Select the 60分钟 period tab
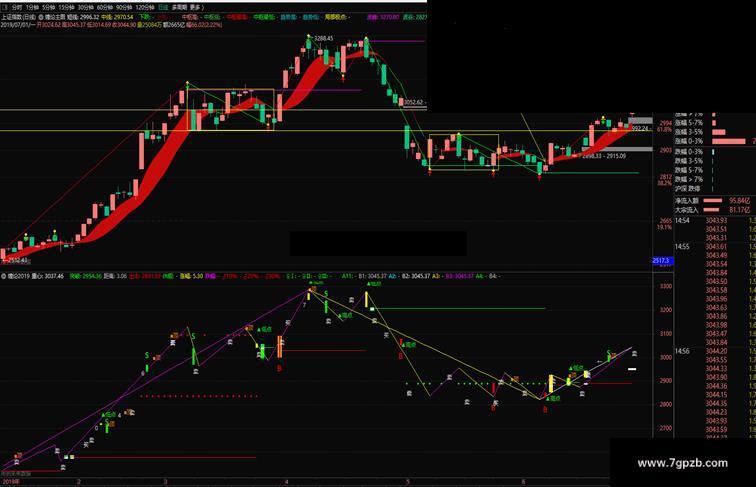Screen dimensions: 756x487 [105, 8]
